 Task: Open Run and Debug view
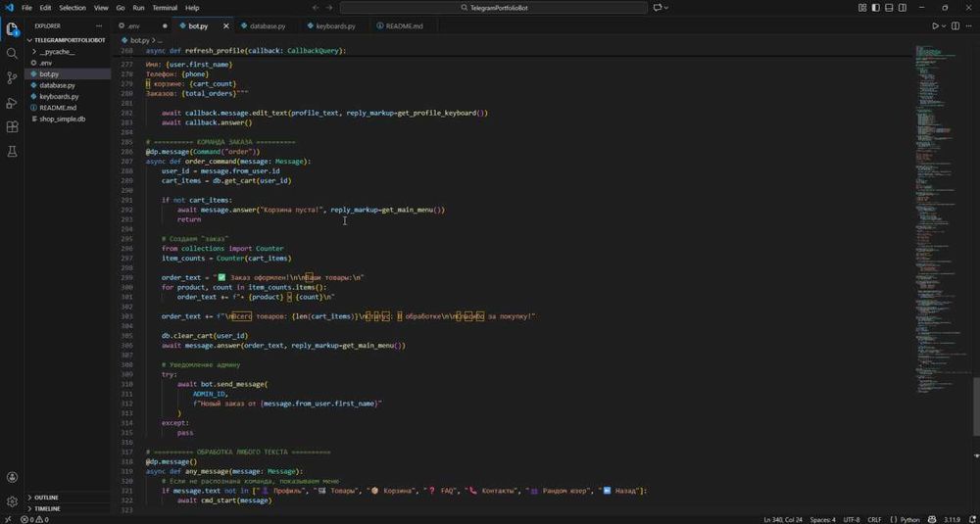(12, 102)
